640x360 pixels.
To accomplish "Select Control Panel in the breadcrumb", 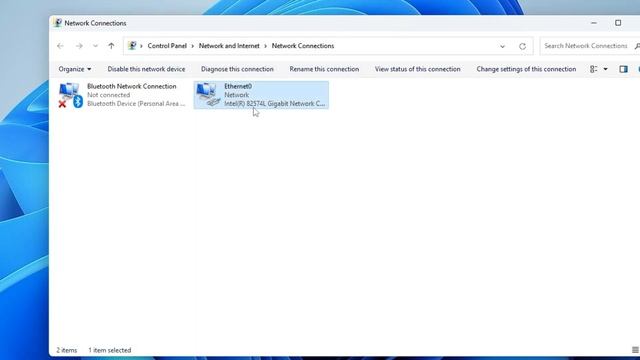I will click(167, 46).
